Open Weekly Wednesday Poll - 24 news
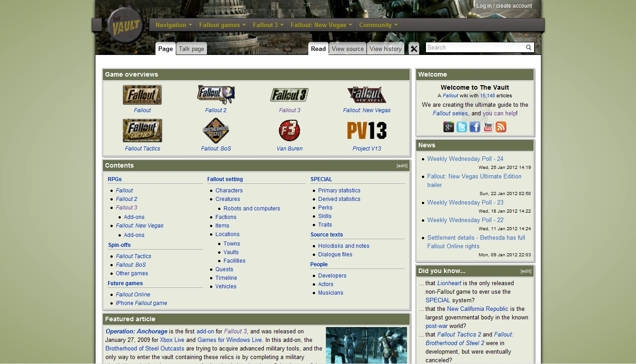This screenshot has height=364, width=636. coord(465,159)
